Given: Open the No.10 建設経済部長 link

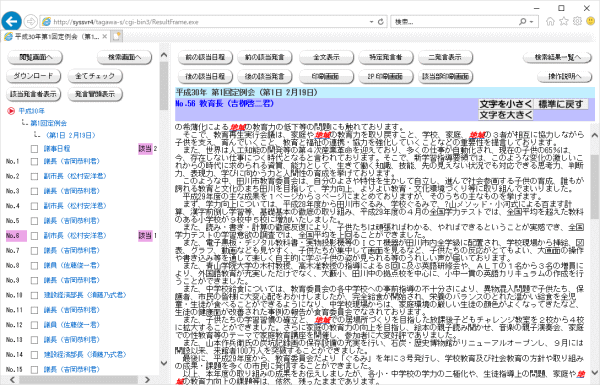Looking at the screenshot, I should click(x=85, y=295).
